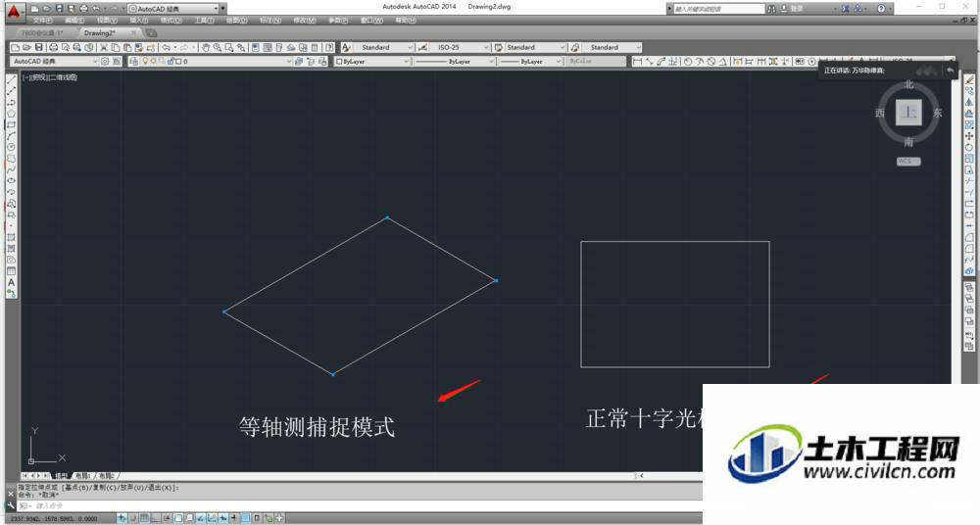Screen dimensions: 980x525
Task: Open AutoCAD workspace dropdown in title bar
Action: (x=174, y=9)
